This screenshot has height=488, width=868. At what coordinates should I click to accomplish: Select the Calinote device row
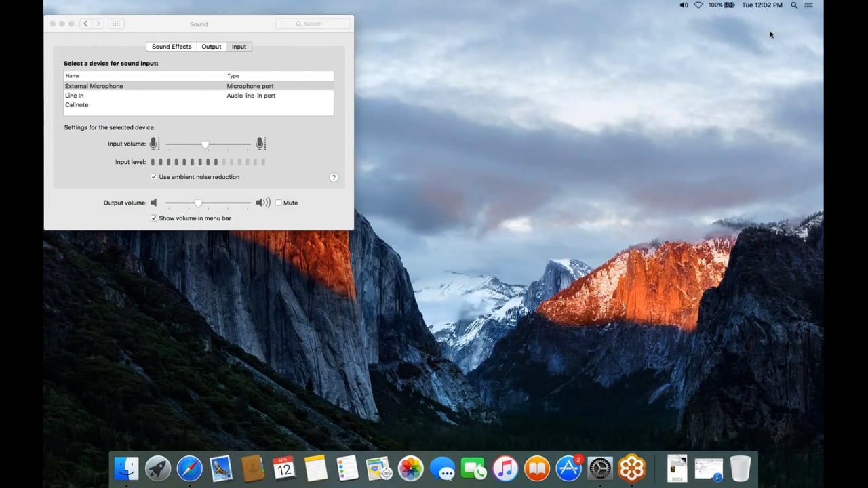199,105
